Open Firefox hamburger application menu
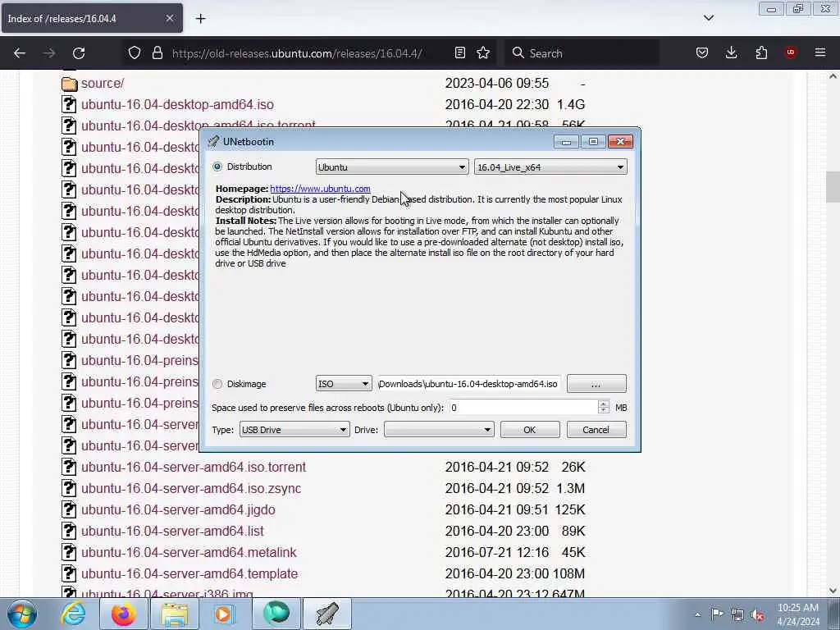This screenshot has height=630, width=840. (820, 53)
